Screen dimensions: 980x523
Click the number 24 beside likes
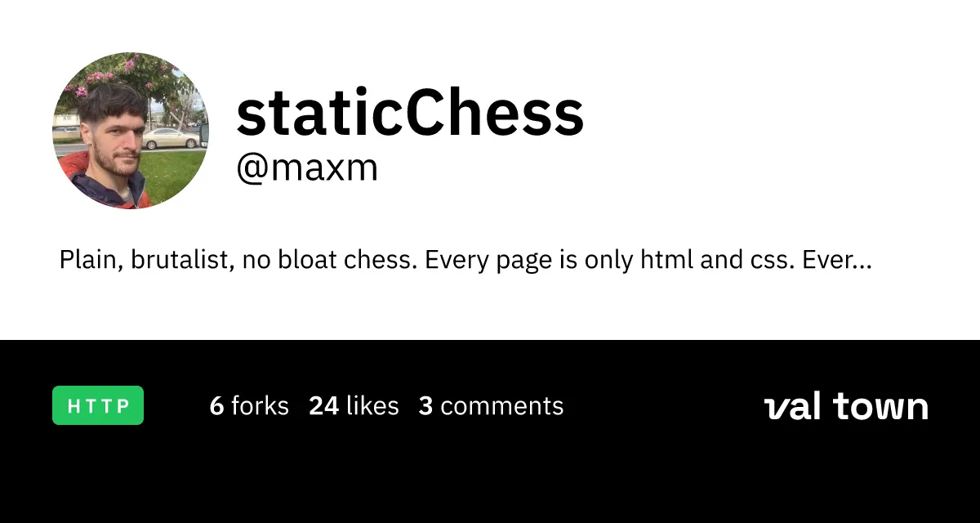323,406
